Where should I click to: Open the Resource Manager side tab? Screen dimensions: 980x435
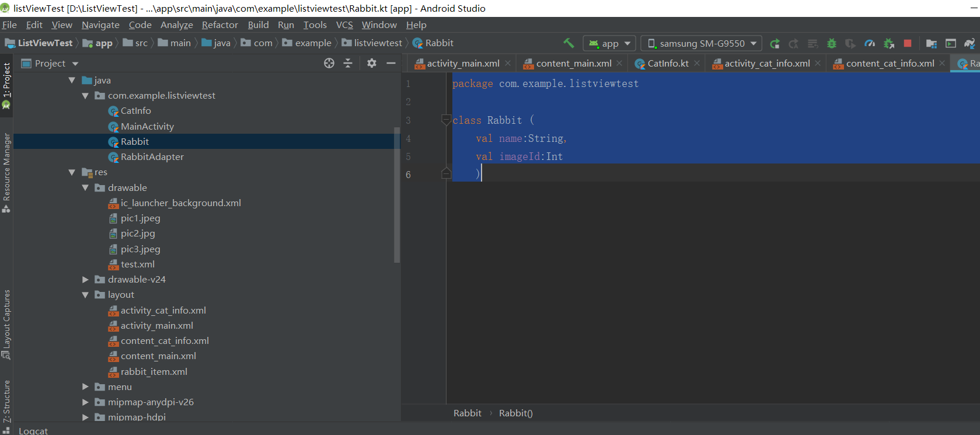pos(6,173)
